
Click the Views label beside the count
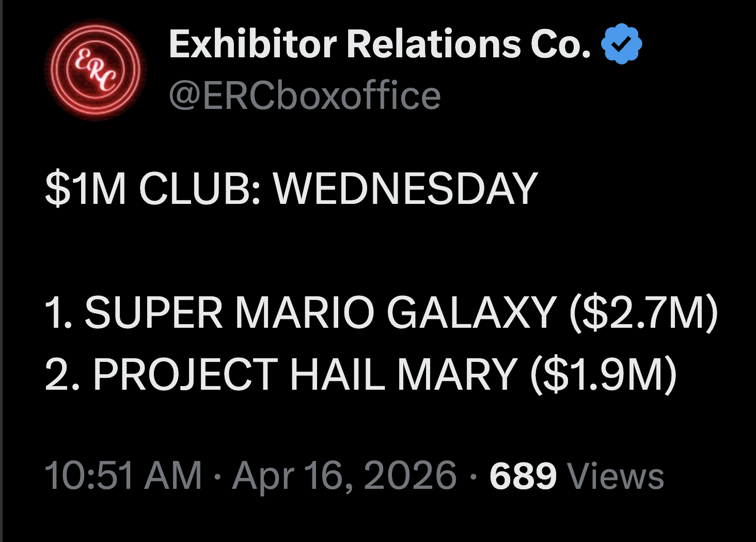(x=616, y=475)
